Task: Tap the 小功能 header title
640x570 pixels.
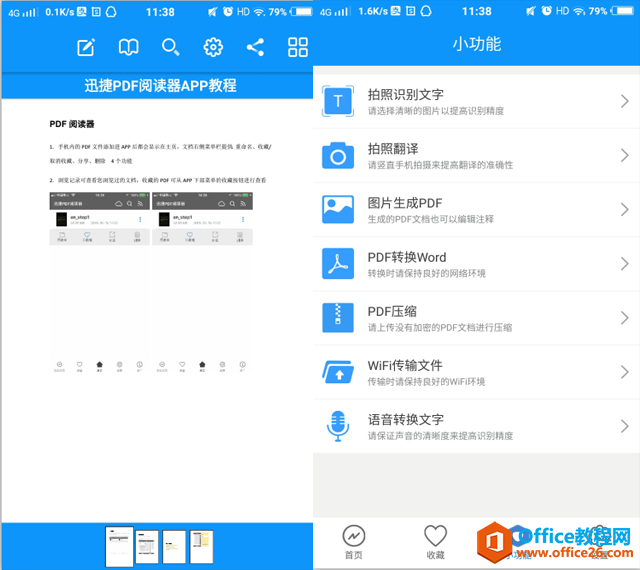Action: click(477, 44)
